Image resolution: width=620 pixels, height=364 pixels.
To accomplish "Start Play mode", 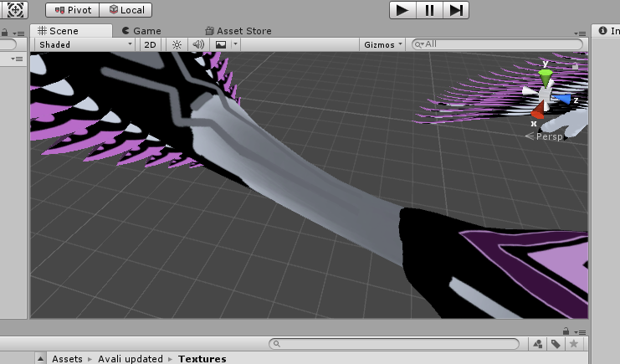I will (x=402, y=10).
